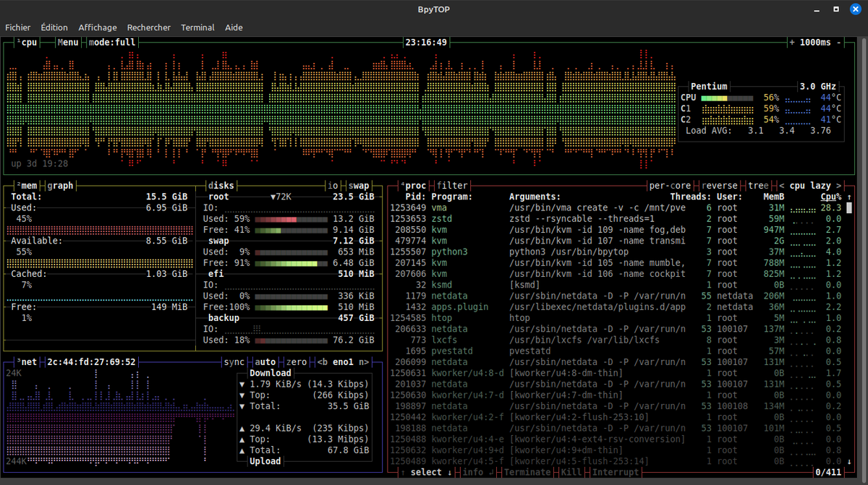The width and height of the screenshot is (868, 485).
Task: Select the python3 bpytop process row
Action: [x=616, y=252]
